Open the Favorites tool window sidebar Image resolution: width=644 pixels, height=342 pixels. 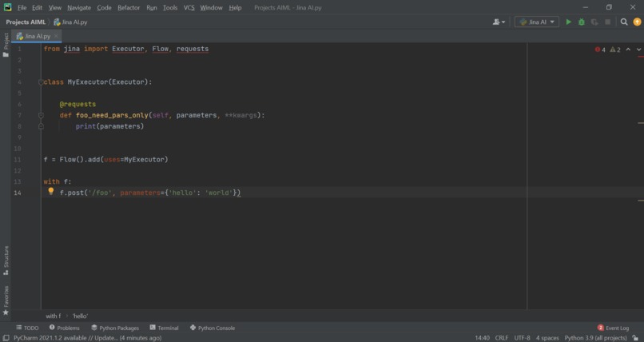6,300
